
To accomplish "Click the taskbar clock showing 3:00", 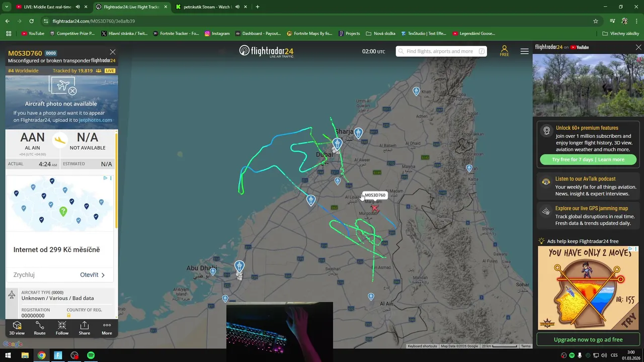I will [x=631, y=355].
